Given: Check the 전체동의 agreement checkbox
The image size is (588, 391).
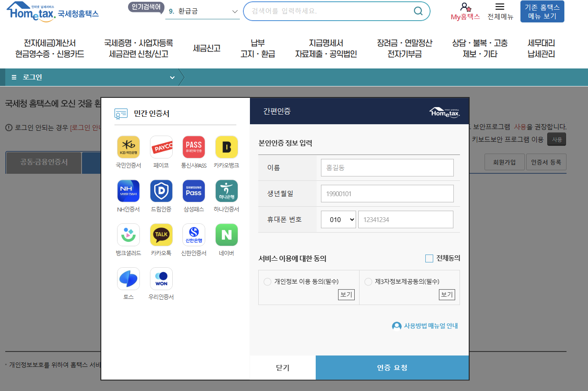Looking at the screenshot, I should tap(429, 258).
